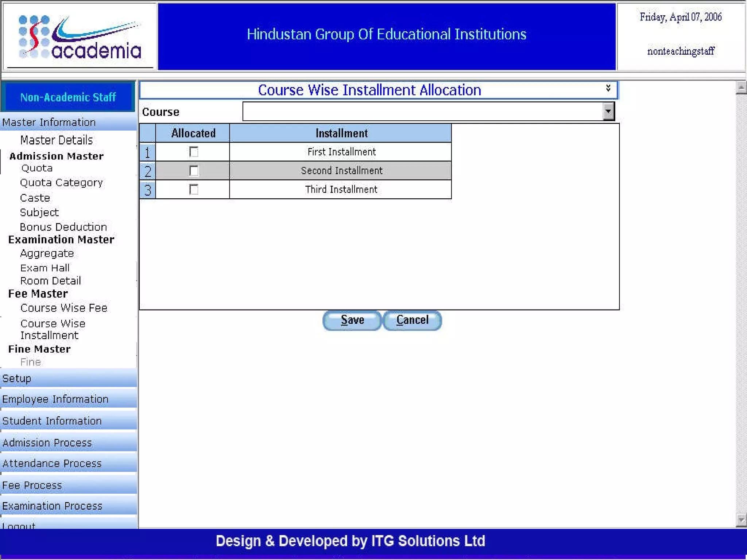Check Second Installment allocated checkbox

pos(194,171)
